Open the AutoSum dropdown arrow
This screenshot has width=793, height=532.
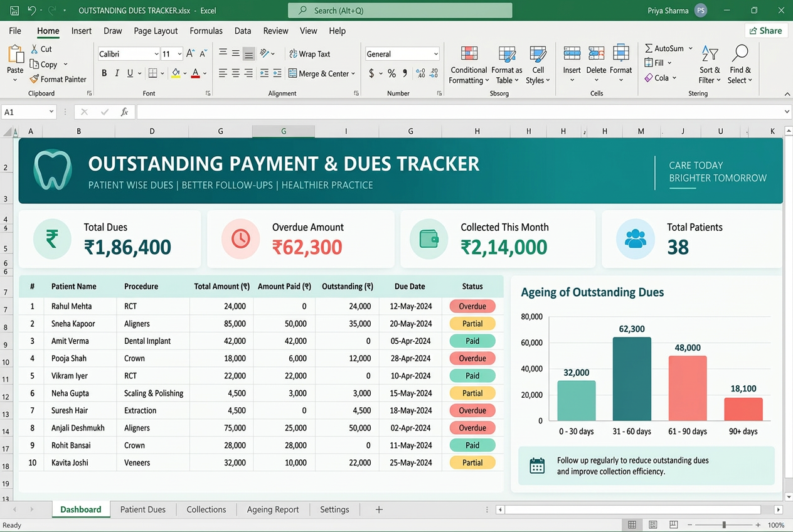(x=691, y=48)
